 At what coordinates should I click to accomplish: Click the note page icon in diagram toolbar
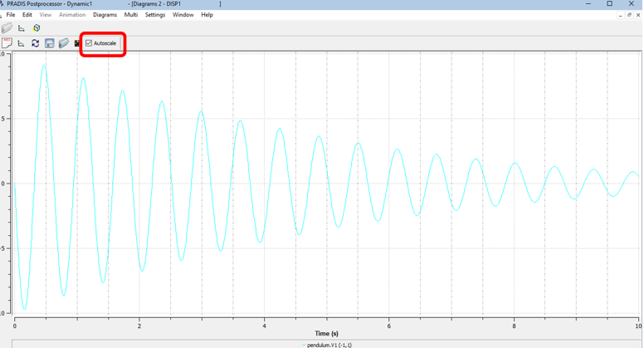tap(7, 43)
